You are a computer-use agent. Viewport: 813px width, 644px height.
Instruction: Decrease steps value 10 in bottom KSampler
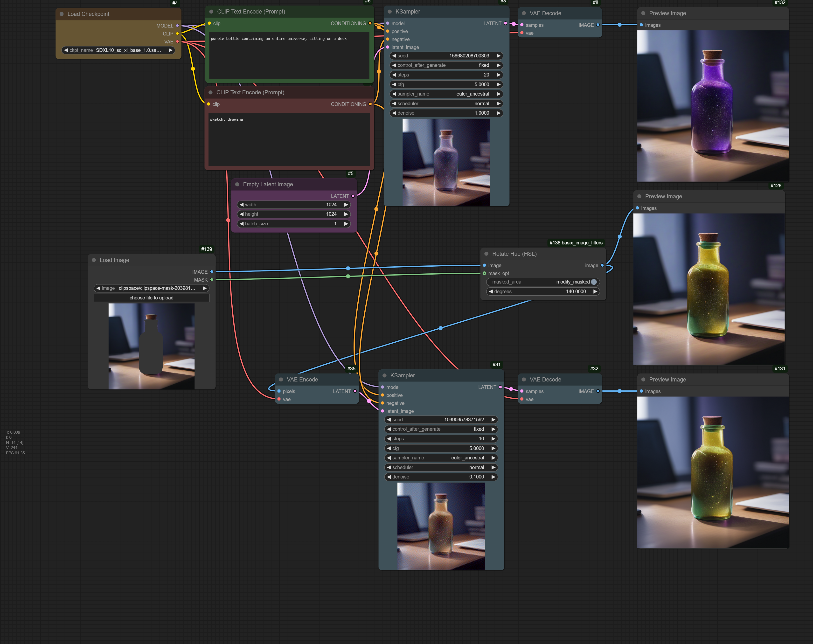(389, 439)
